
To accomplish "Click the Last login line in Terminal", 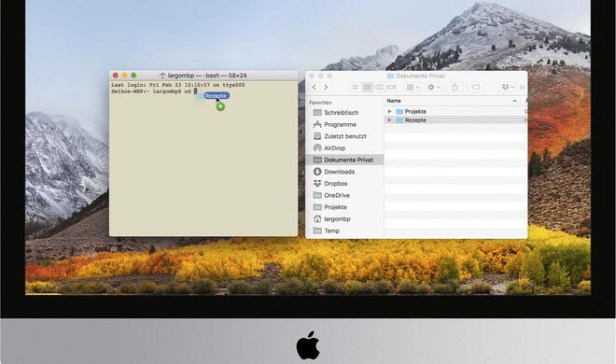I will click(x=178, y=85).
